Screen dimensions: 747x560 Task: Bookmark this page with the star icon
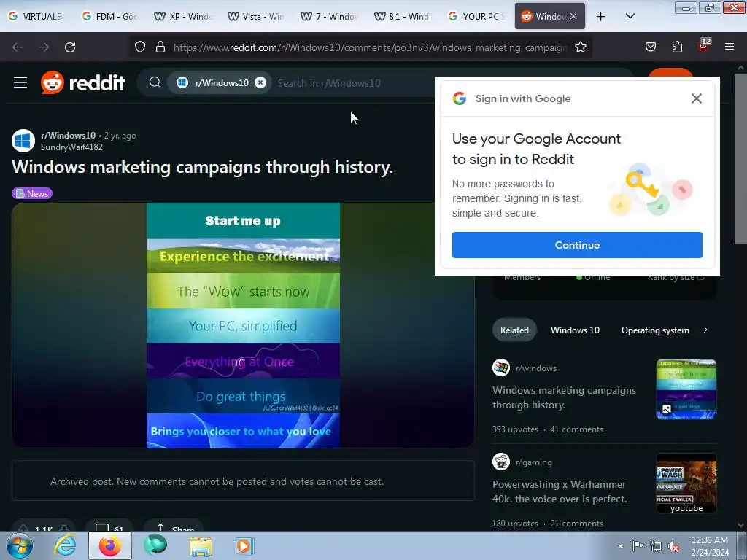(580, 47)
